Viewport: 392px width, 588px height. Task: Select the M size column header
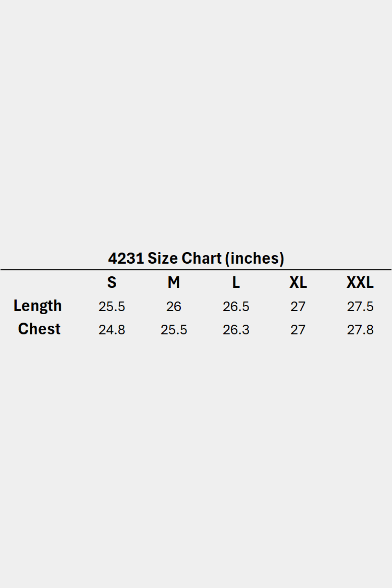(173, 282)
